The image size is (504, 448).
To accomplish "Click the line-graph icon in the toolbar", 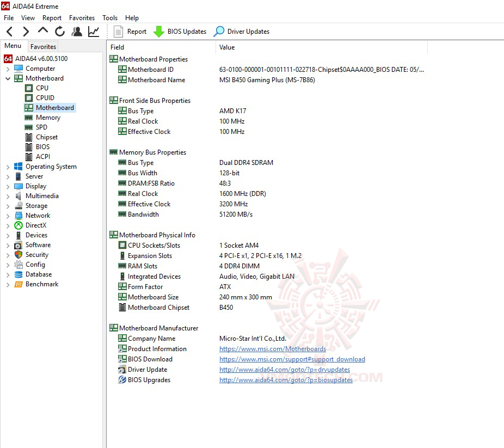I will point(94,32).
